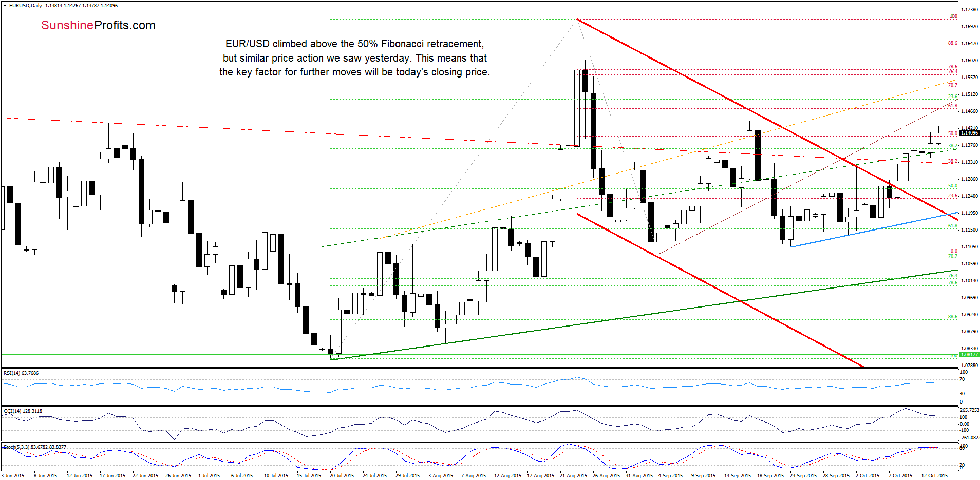Click the 1.11500 price axis label
The height and width of the screenshot is (480, 980).
(970, 230)
